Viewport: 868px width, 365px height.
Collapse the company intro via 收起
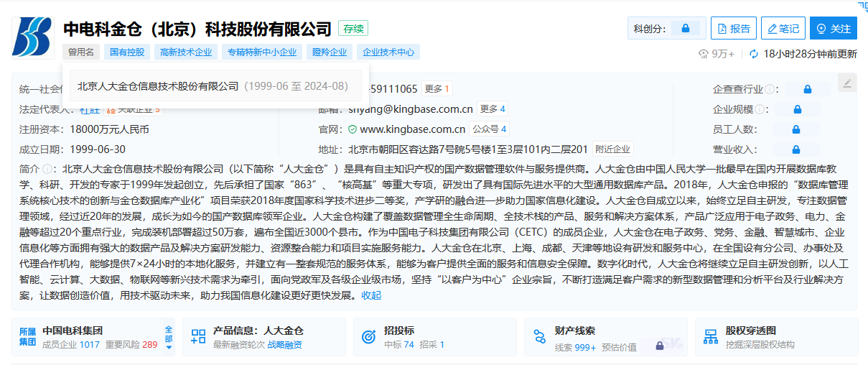point(371,295)
